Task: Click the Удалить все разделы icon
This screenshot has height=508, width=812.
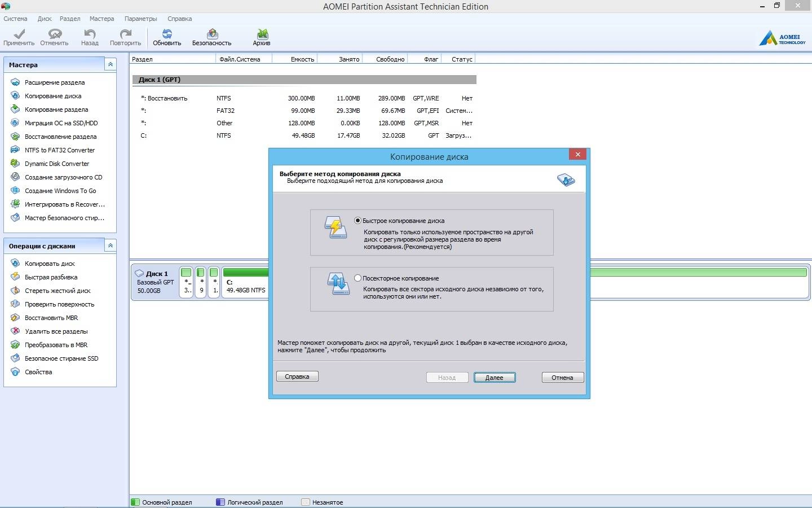Action: click(15, 331)
